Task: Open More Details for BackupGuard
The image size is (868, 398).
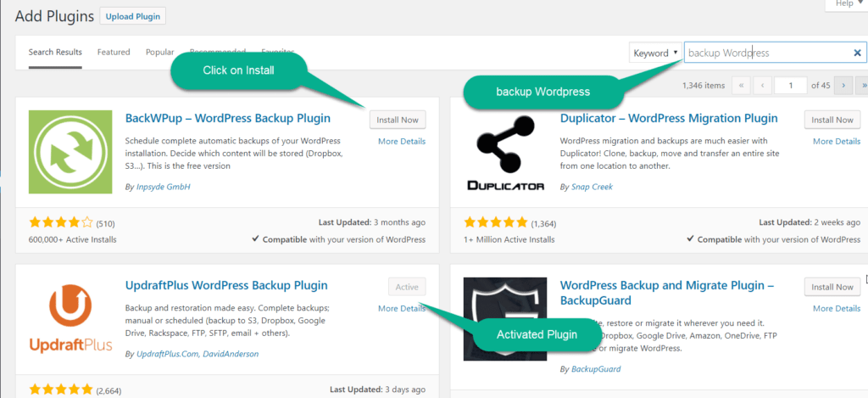Action: point(837,309)
